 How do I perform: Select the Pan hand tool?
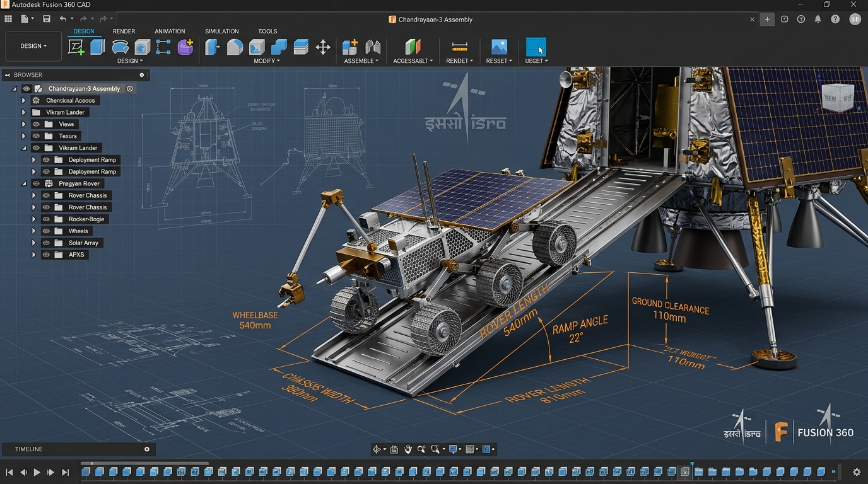[x=408, y=449]
